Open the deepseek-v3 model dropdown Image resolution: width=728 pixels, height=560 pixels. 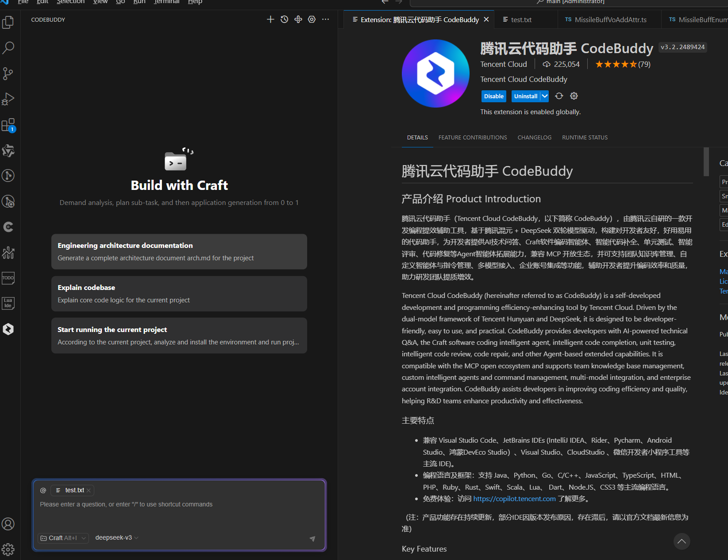117,537
